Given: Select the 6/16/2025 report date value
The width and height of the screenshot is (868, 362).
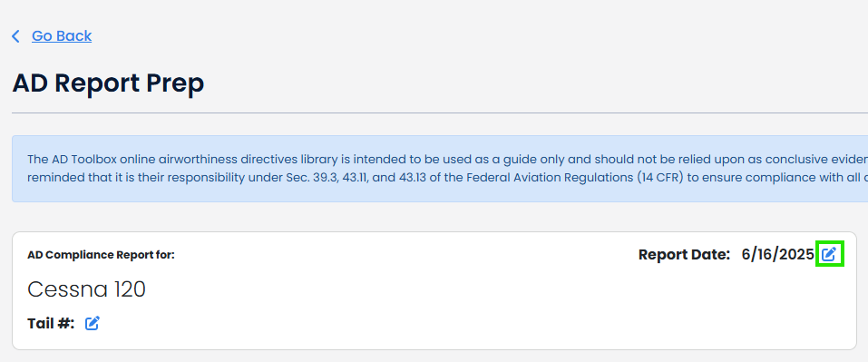Looking at the screenshot, I should pyautogui.click(x=778, y=255).
